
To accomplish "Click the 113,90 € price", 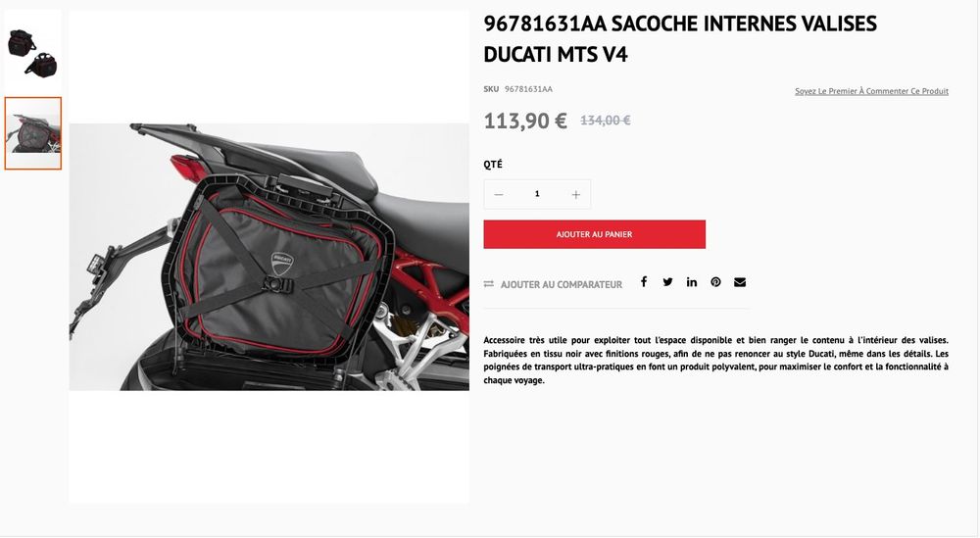I will [x=525, y=121].
